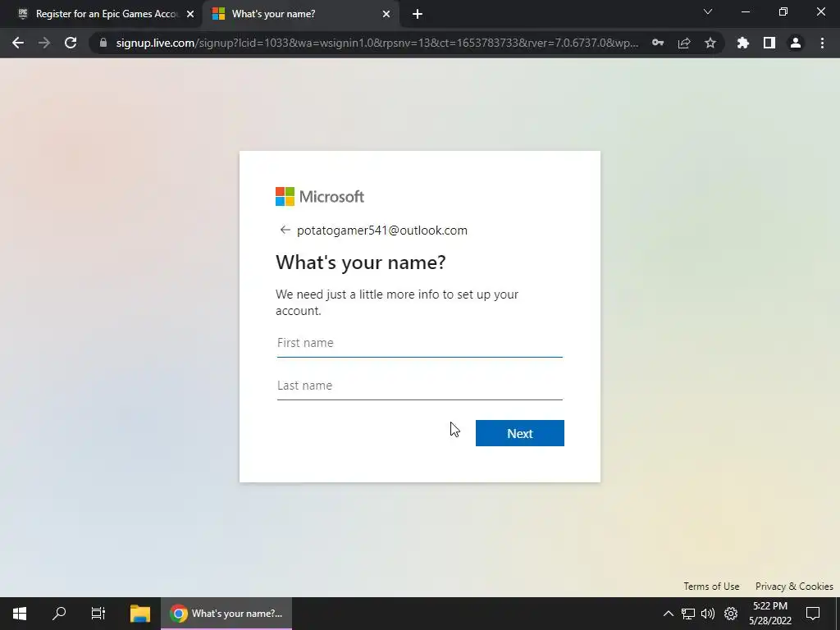Click the browser back arrow button
The width and height of the screenshot is (840, 630).
coord(18,43)
